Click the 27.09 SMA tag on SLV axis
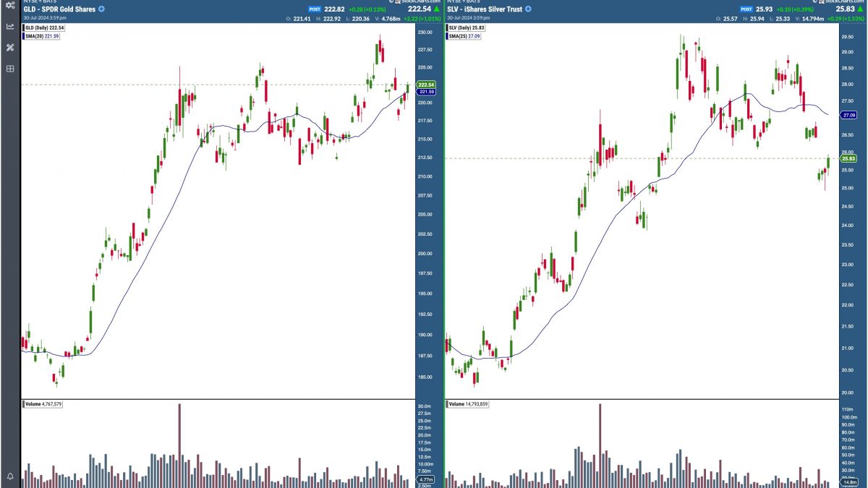868x488 pixels. coord(850,114)
